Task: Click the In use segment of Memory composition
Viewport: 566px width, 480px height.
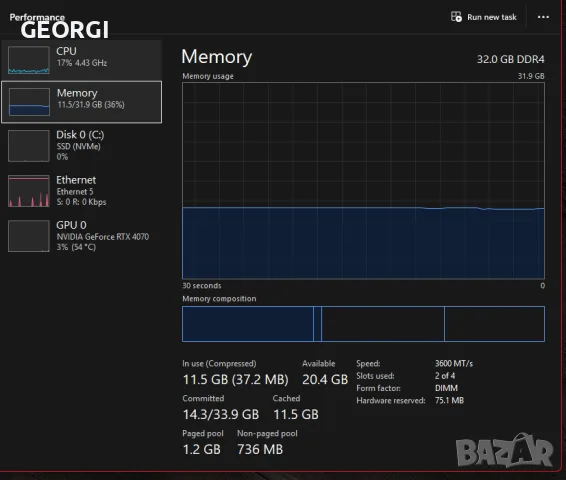Action: (248, 324)
